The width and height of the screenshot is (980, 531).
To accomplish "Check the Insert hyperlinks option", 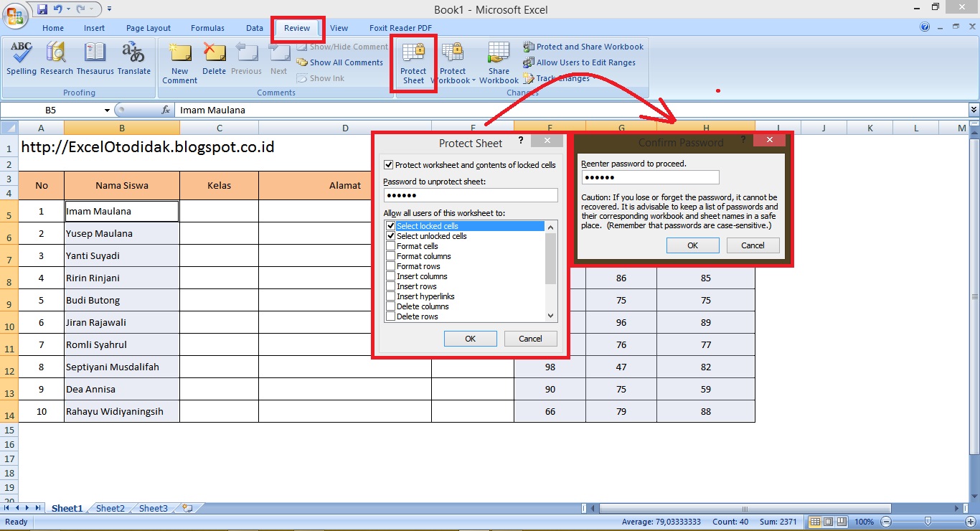I will pos(390,296).
